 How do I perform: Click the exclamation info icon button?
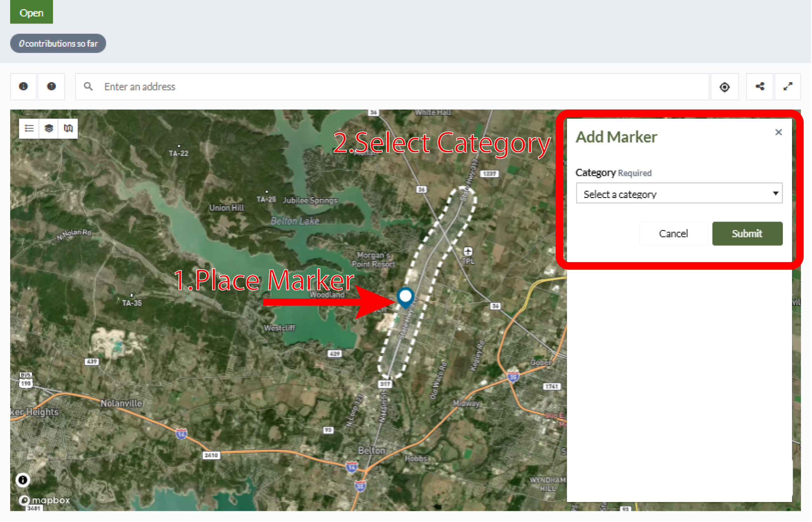click(x=23, y=86)
